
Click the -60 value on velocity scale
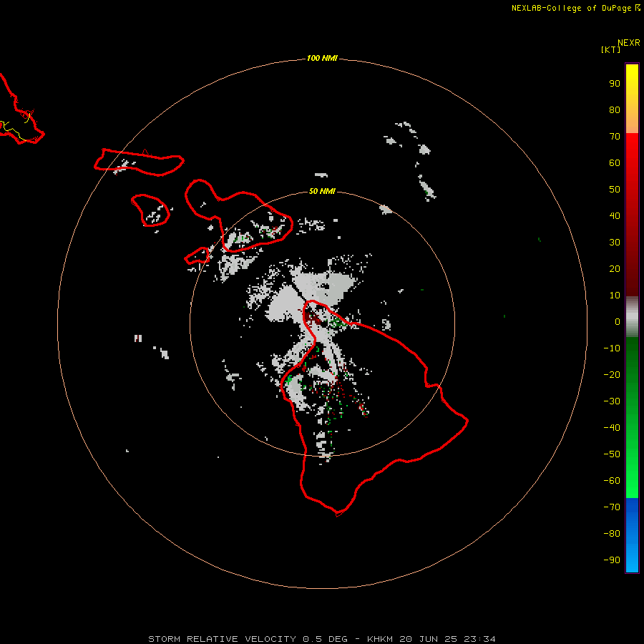click(x=612, y=481)
